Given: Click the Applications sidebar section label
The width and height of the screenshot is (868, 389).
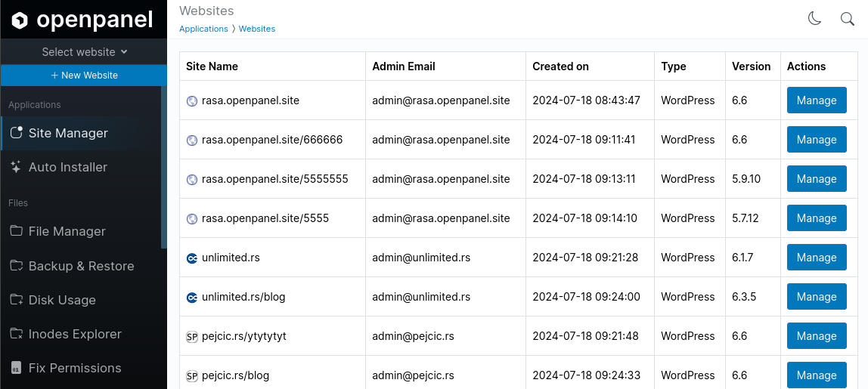Looking at the screenshot, I should (x=34, y=104).
